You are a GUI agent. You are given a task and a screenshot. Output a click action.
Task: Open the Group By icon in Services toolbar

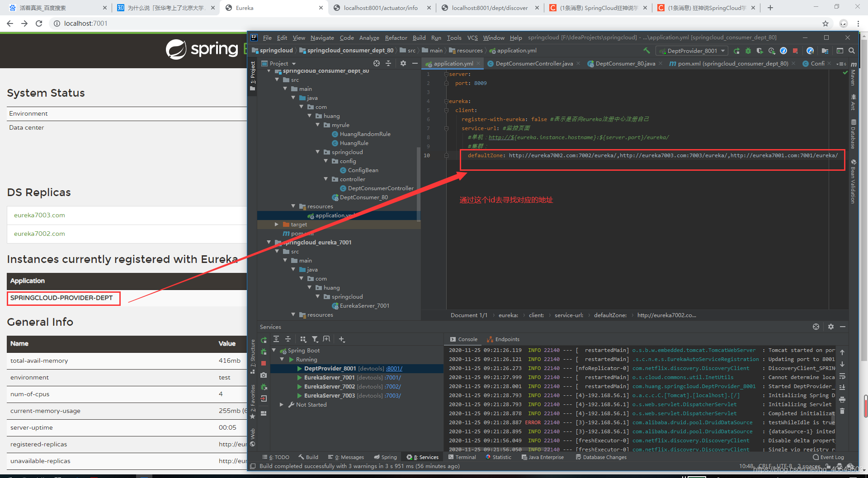[303, 339]
